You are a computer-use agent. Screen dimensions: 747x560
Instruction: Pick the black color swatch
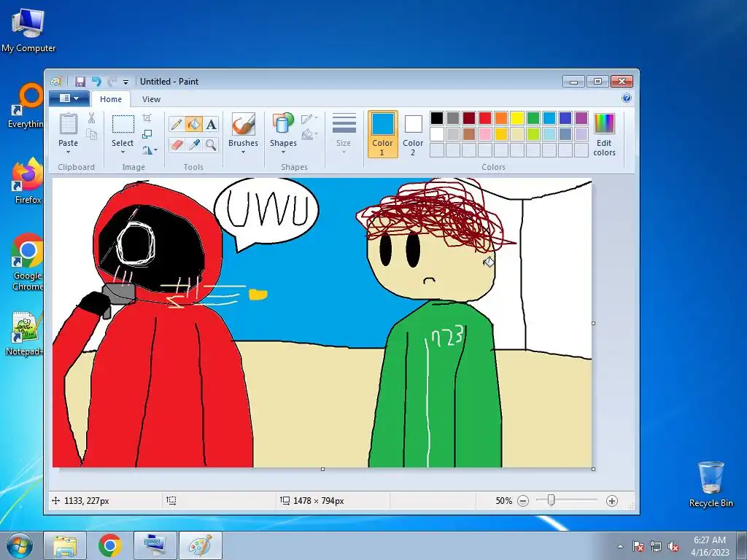(437, 117)
